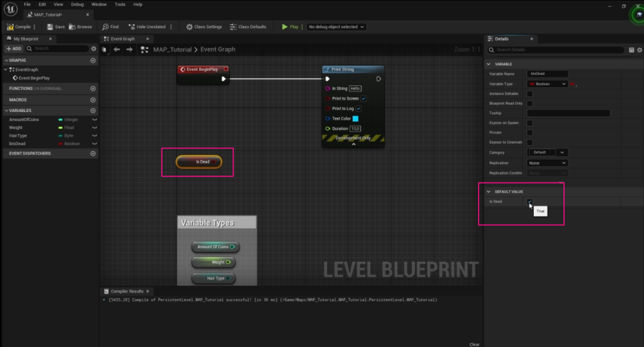Add a new graph
Viewport: 644px width, 347px height.
[x=93, y=60]
